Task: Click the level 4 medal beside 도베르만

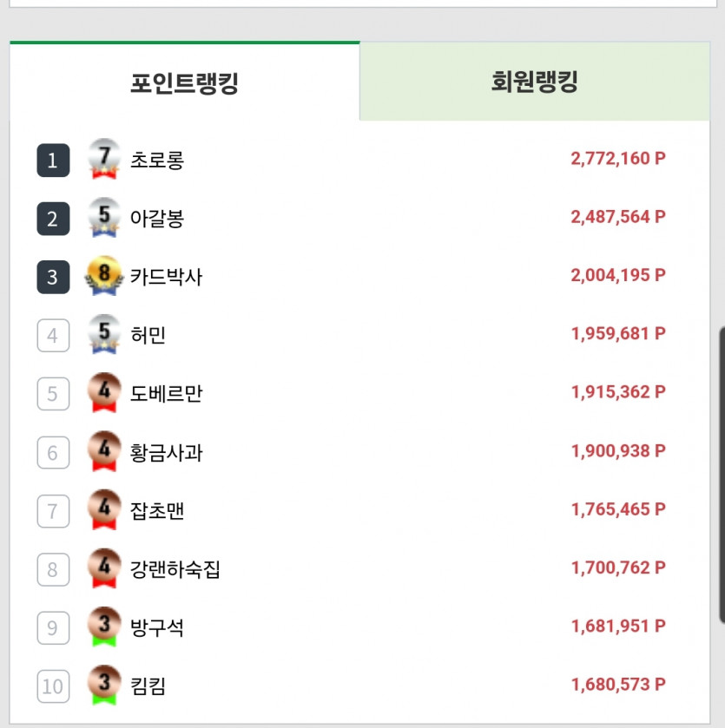Action: click(104, 393)
